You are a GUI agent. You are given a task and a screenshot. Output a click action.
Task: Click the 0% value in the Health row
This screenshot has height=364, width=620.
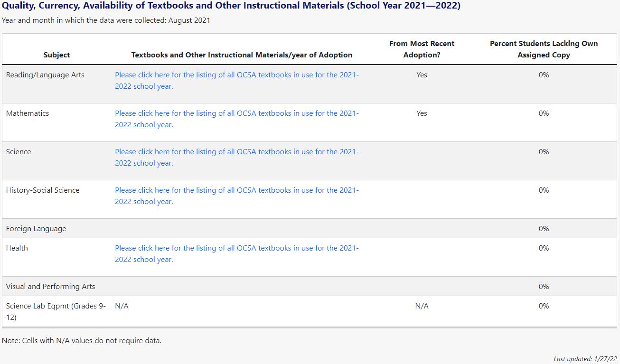point(544,248)
